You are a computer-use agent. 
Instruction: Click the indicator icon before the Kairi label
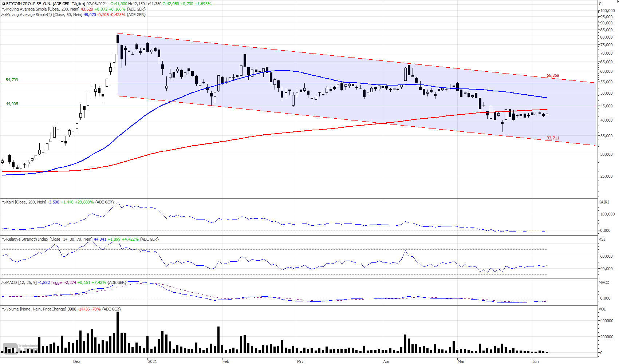(4, 202)
